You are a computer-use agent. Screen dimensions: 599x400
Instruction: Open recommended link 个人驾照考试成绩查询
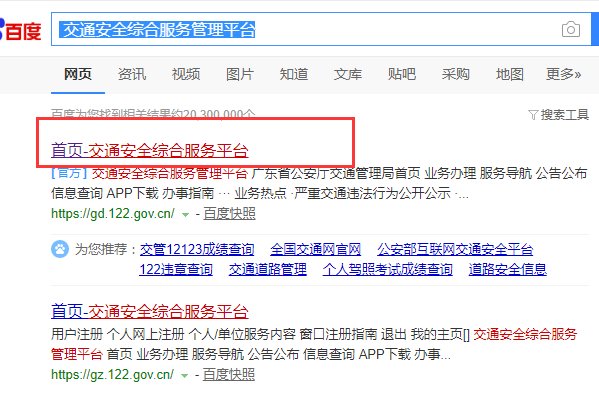click(388, 269)
